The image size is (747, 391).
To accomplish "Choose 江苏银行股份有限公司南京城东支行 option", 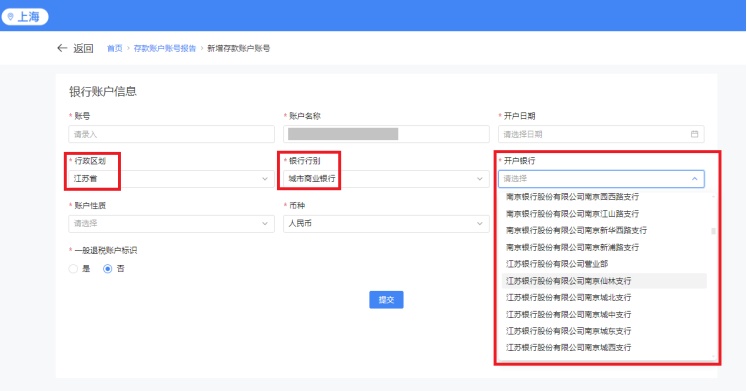I will coord(604,331).
